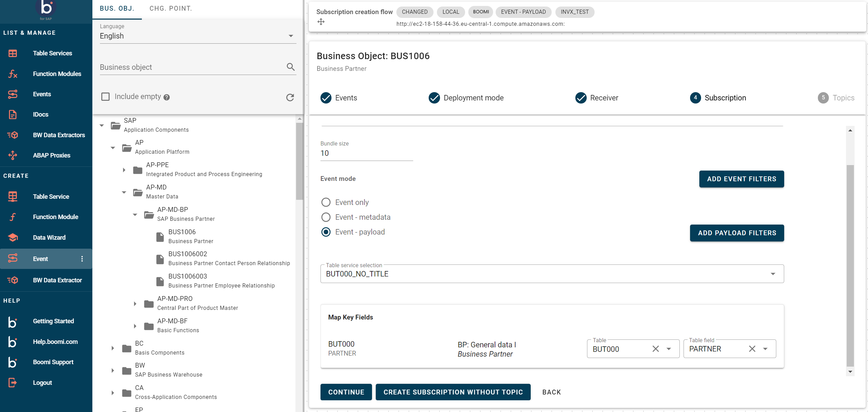Screen dimensions: 868x412
Task: Switch to the CHG. POINT. tab
Action: pyautogui.click(x=170, y=9)
